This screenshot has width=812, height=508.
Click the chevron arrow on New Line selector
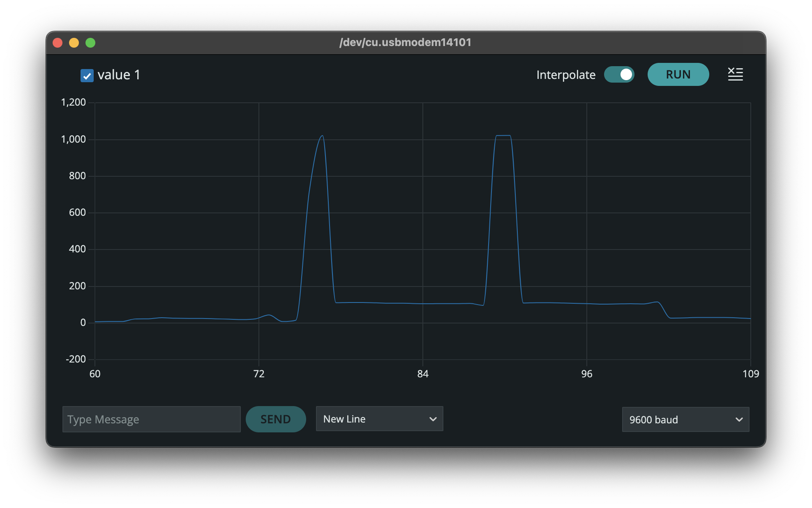433,419
